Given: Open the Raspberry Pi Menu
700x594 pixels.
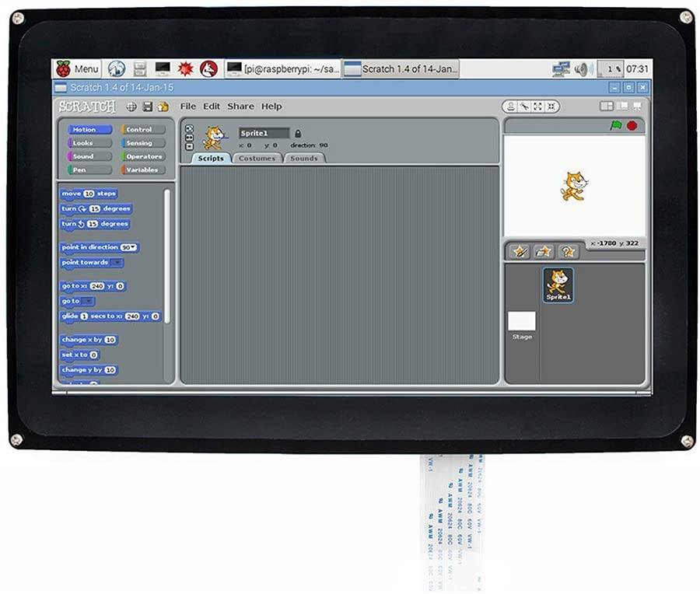Looking at the screenshot, I should point(77,68).
